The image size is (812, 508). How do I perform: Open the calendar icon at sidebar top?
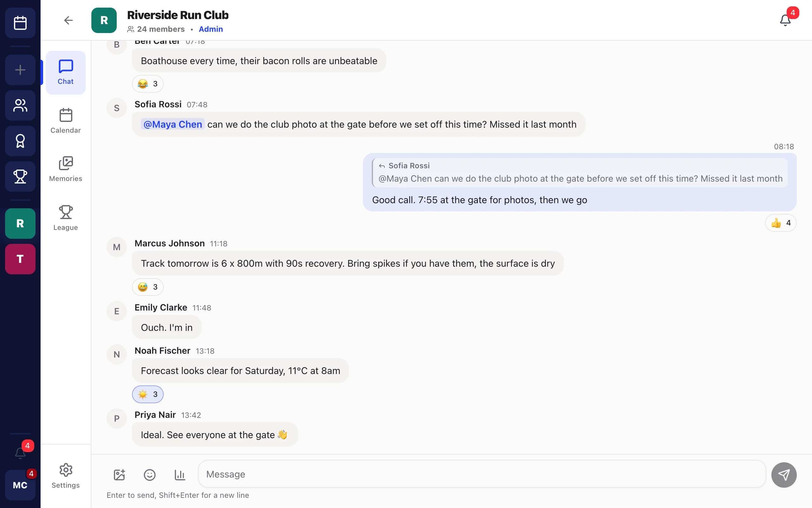20,23
